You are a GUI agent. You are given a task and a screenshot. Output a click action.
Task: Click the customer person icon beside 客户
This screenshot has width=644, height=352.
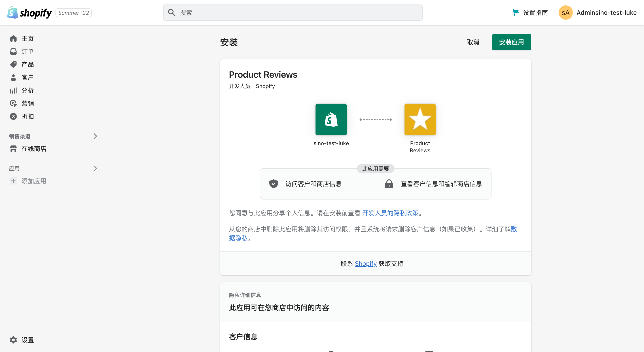point(13,78)
